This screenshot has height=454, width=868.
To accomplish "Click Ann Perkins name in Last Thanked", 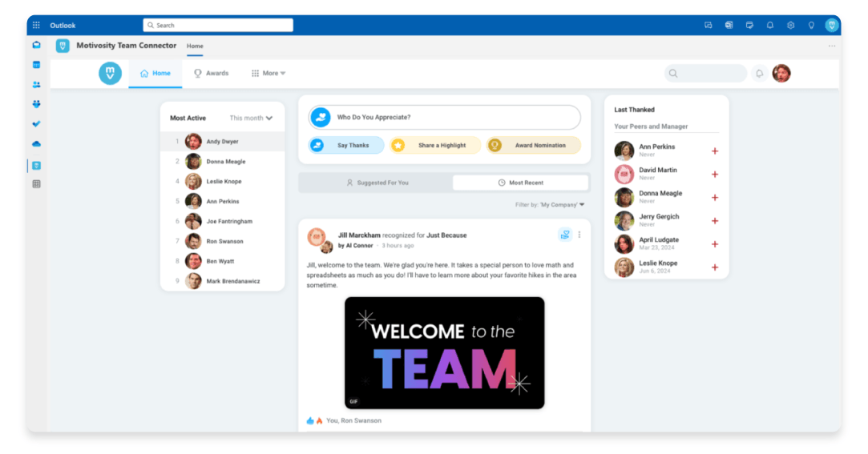I will click(656, 147).
